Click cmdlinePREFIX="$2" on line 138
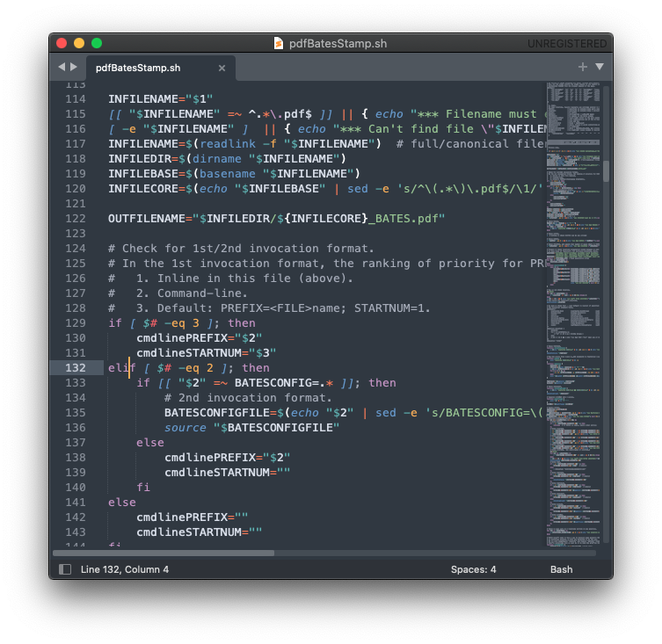The width and height of the screenshot is (662, 644). tap(227, 458)
